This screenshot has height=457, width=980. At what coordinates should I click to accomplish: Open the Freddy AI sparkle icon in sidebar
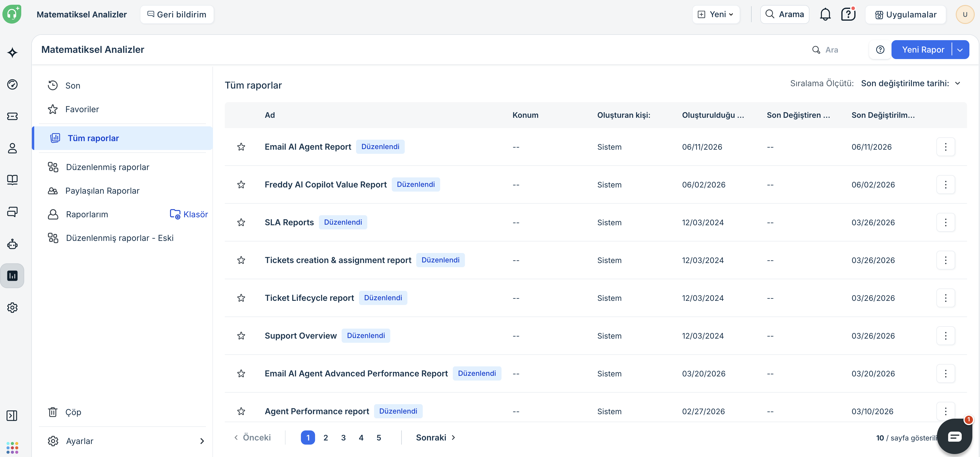(x=12, y=53)
